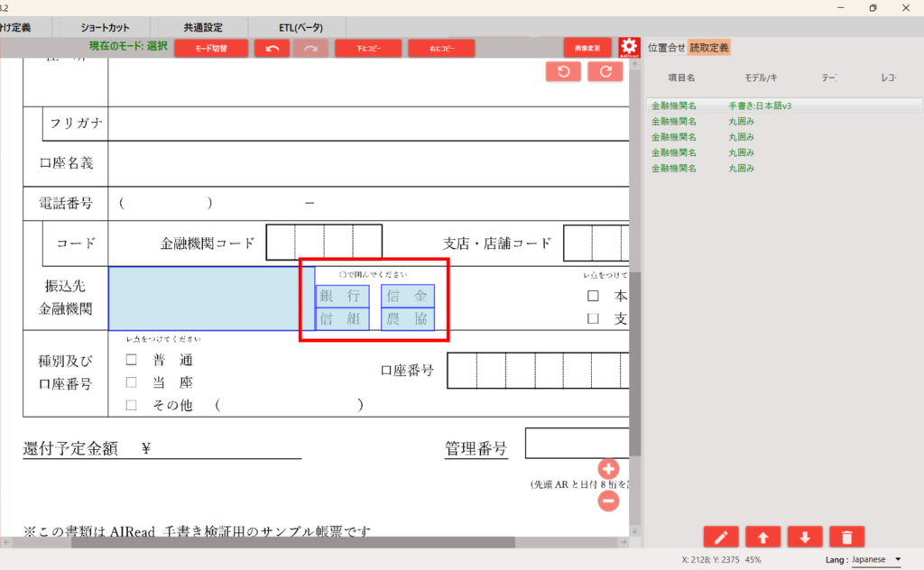Open the AIRead gear settings
The width and height of the screenshot is (924, 570).
630,48
